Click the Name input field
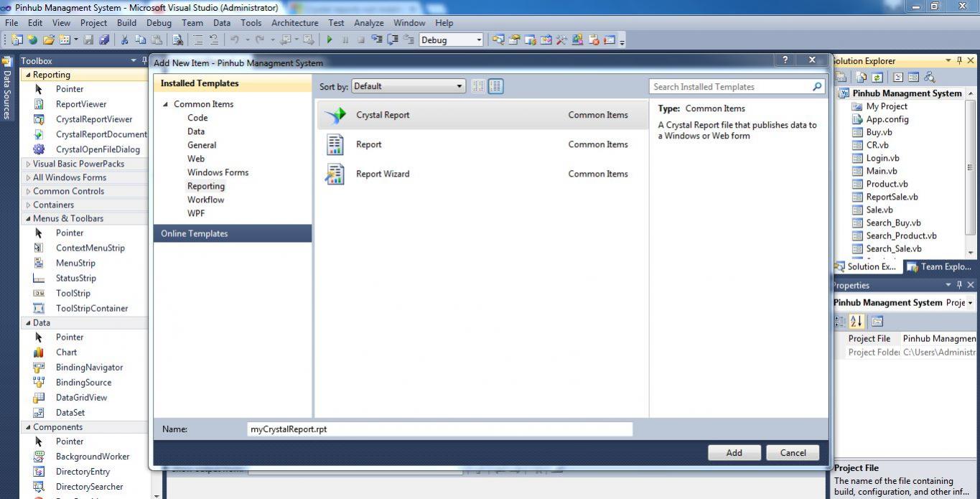Image resolution: width=980 pixels, height=499 pixels. pos(439,429)
